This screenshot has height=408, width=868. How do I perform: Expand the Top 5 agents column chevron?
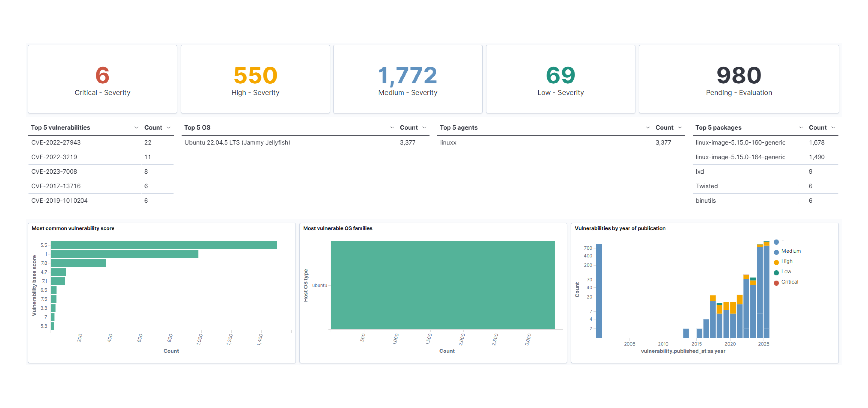[x=648, y=128]
